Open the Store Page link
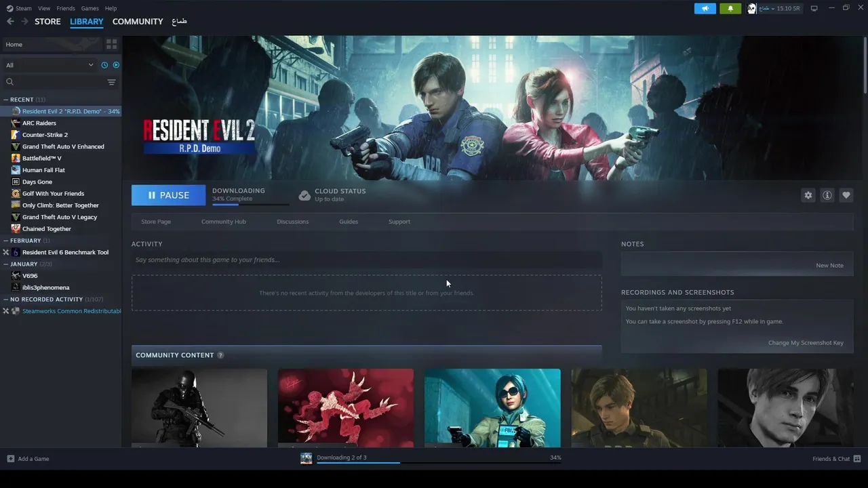 click(156, 222)
